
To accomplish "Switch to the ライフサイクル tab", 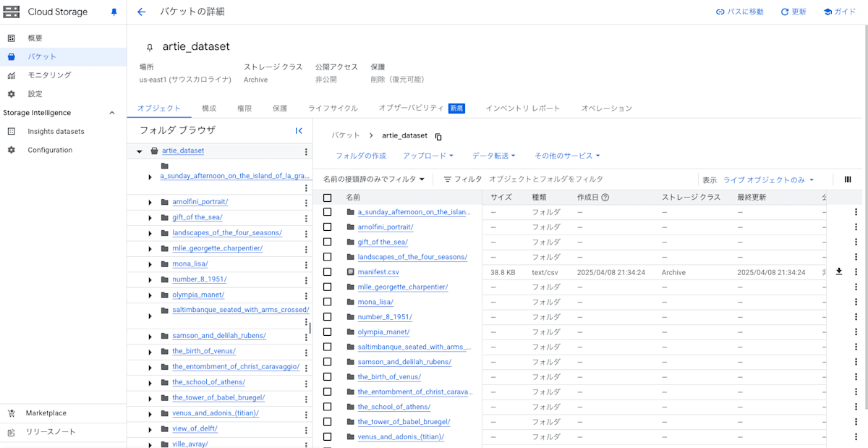I will pyautogui.click(x=333, y=109).
